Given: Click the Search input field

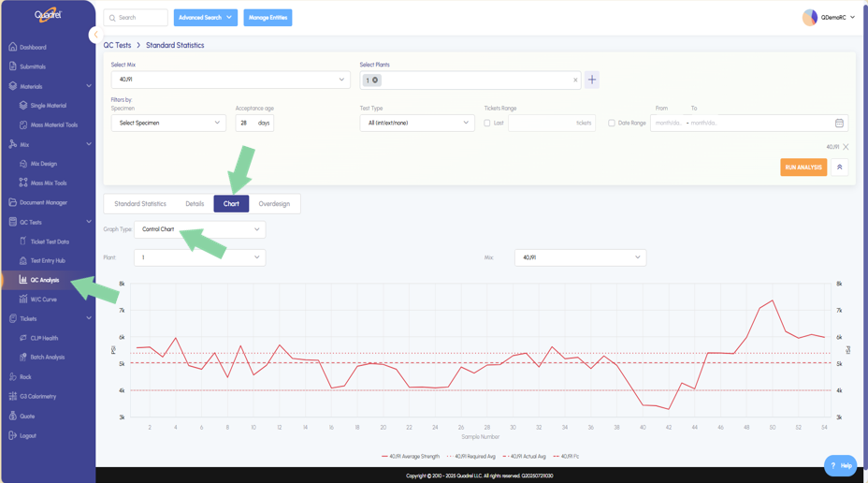Looking at the screenshot, I should point(136,18).
